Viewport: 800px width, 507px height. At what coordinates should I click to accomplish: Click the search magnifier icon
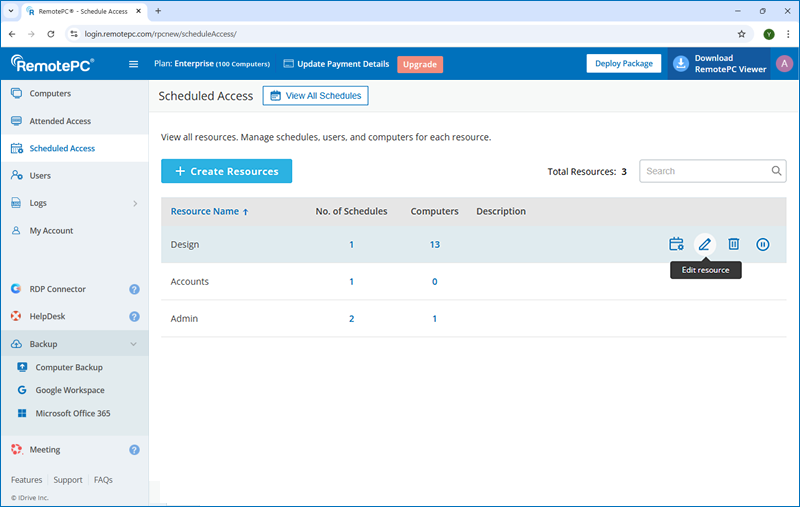point(776,171)
